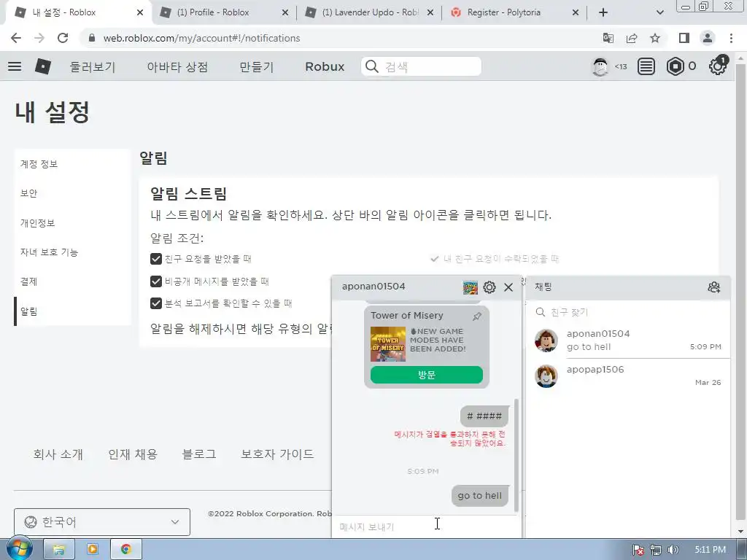Open a new browser tab
This screenshot has width=747, height=560.
click(x=603, y=12)
